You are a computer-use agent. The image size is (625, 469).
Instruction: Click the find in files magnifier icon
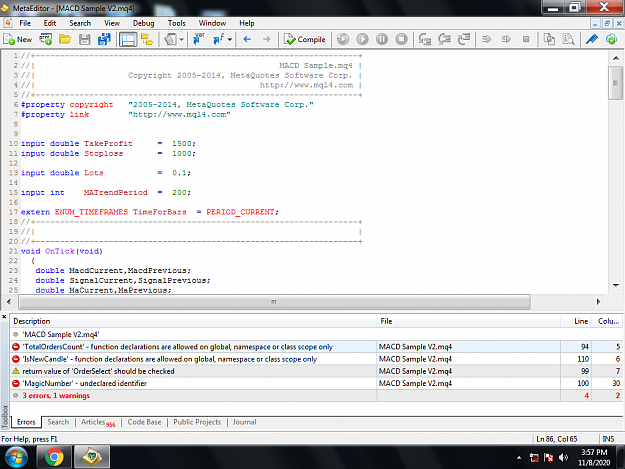[x=568, y=39]
